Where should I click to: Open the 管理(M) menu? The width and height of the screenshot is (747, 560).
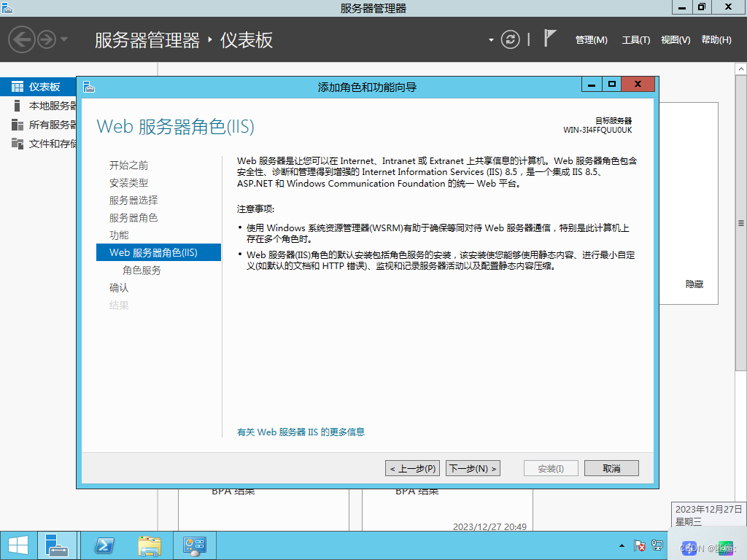click(591, 40)
